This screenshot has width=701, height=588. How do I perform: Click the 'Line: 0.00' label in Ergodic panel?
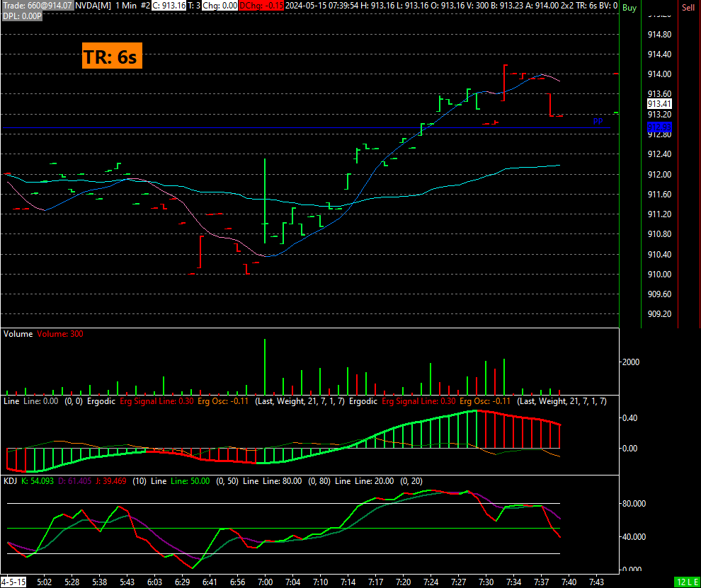coord(40,401)
